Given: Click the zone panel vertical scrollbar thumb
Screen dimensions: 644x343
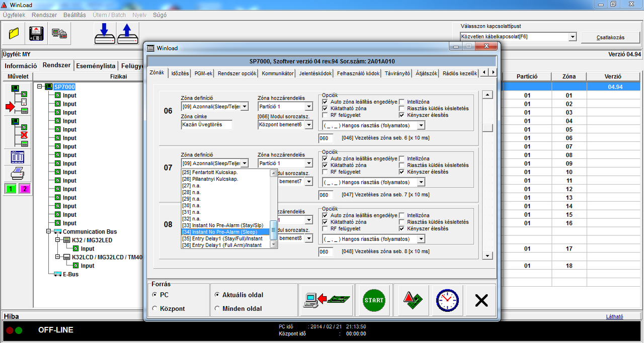Looking at the screenshot, I should [x=487, y=127].
